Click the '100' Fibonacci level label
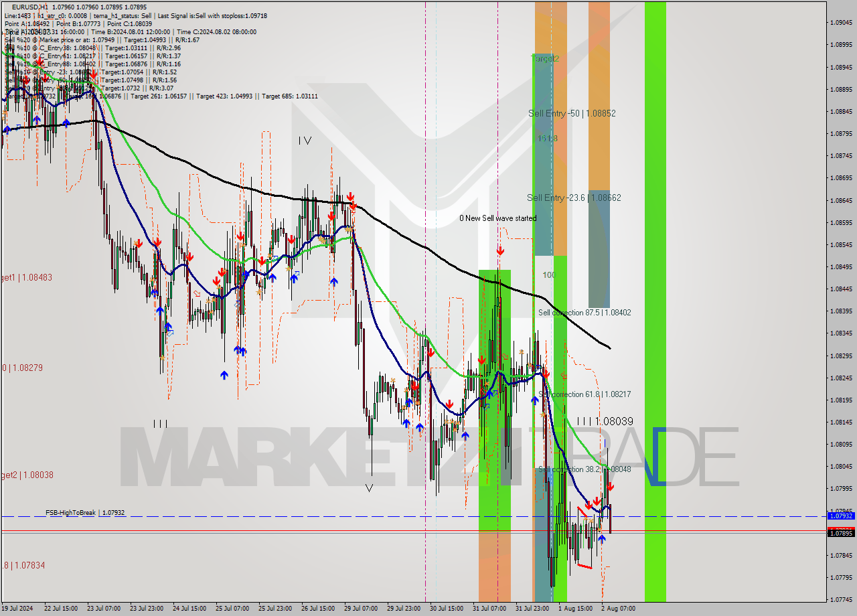The width and height of the screenshot is (857, 616). click(x=549, y=275)
